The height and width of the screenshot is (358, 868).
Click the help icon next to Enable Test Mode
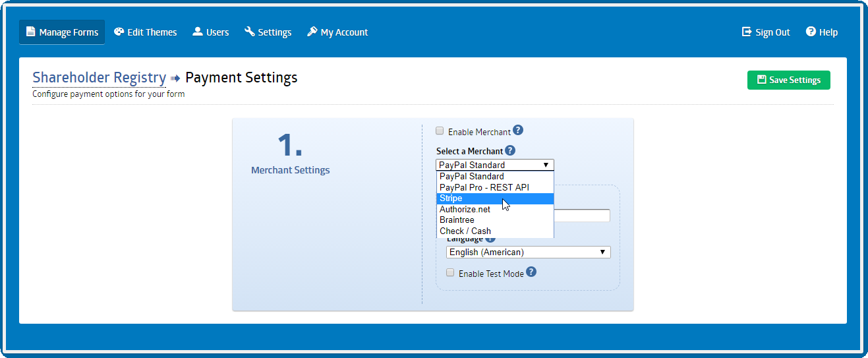(x=531, y=272)
